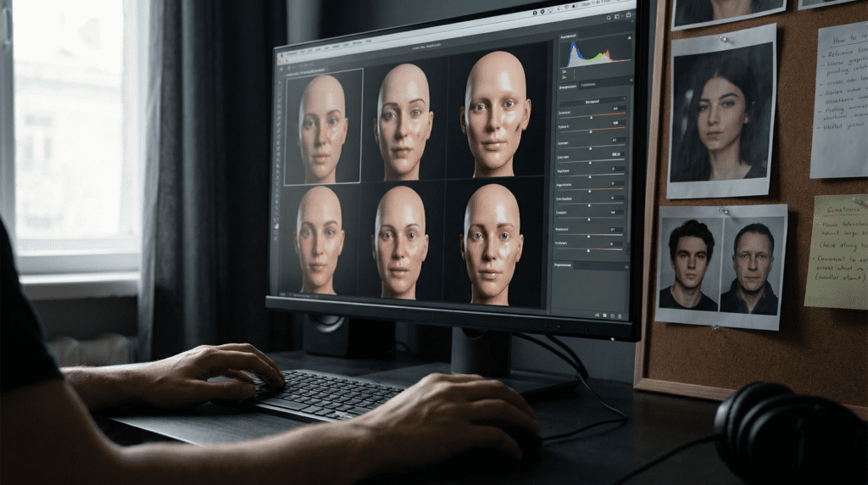This screenshot has width=868, height=485.
Task: Open the preset dropdown above the sliders
Action: [594, 99]
